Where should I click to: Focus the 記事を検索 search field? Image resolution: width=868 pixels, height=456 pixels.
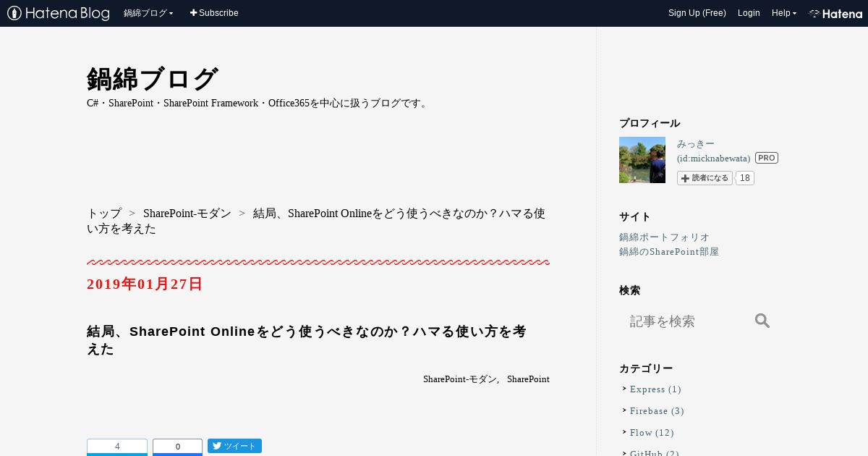[684, 321]
